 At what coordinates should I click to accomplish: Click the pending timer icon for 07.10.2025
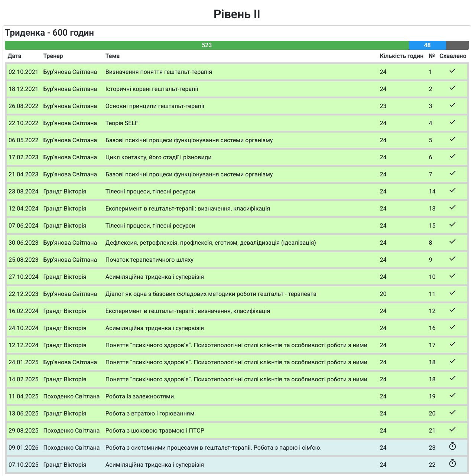[452, 463]
